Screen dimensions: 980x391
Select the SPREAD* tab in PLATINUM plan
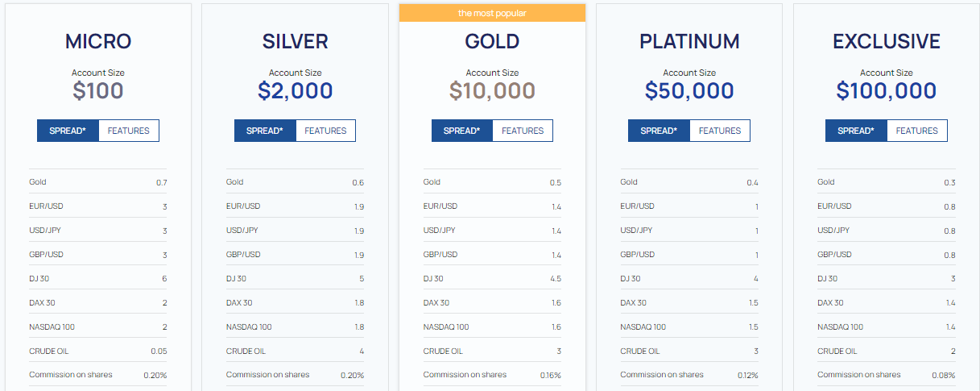[x=659, y=131]
